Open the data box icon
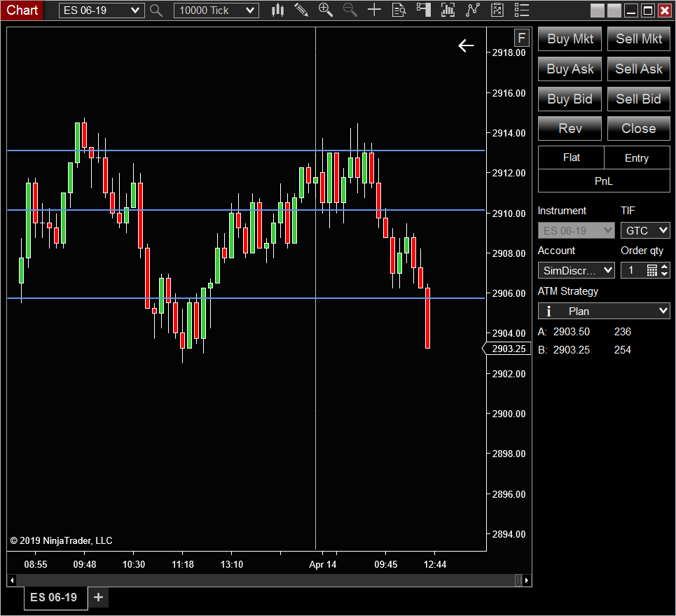 pyautogui.click(x=399, y=10)
